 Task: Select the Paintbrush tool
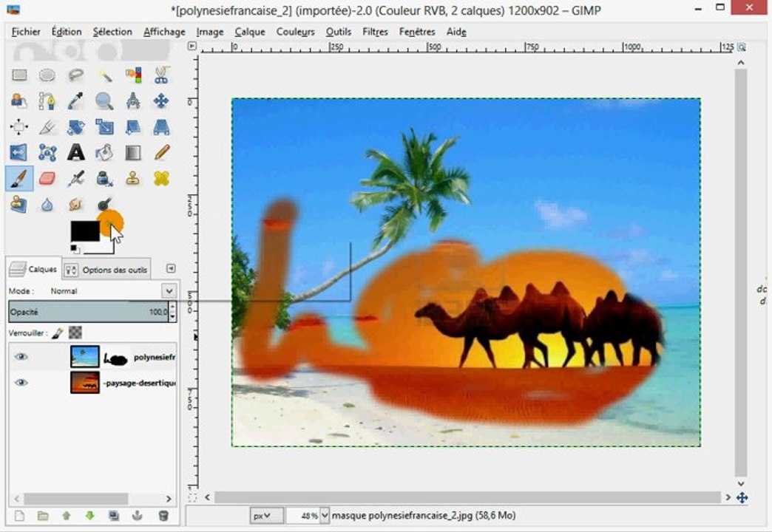pyautogui.click(x=19, y=178)
